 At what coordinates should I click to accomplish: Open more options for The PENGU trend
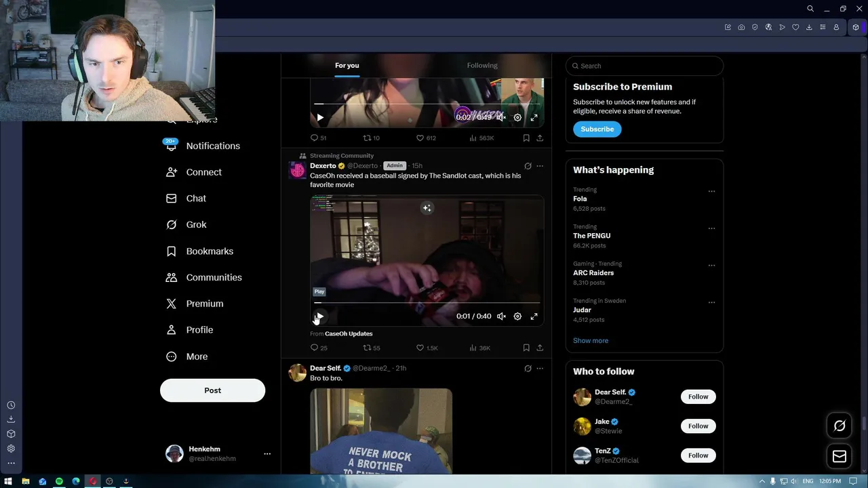point(711,228)
